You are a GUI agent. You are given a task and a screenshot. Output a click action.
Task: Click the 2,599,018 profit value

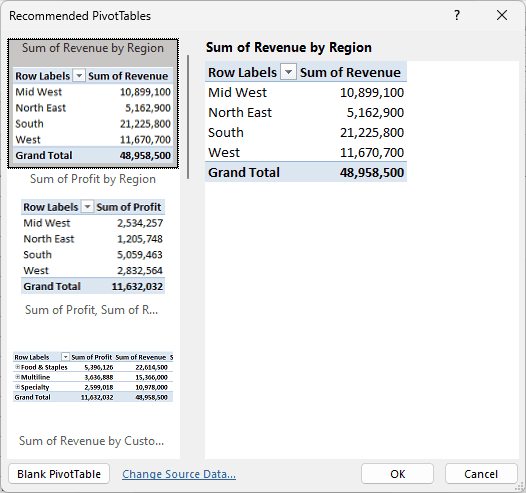point(99,387)
